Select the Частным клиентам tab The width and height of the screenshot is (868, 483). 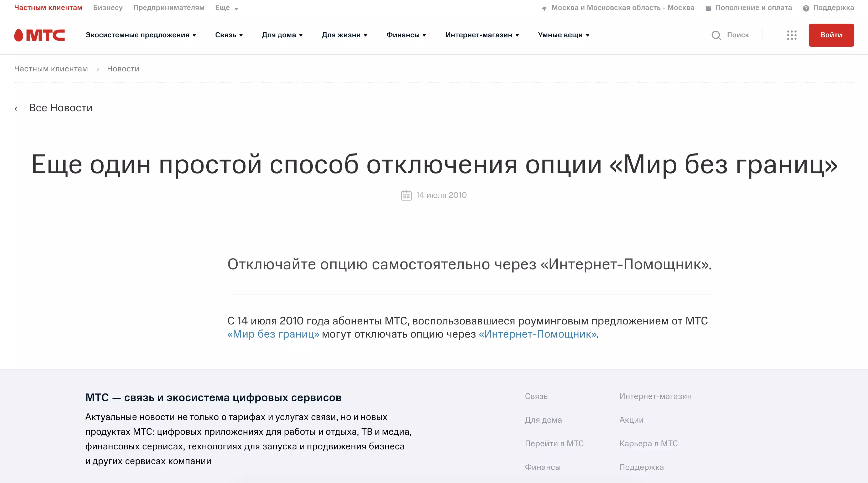48,8
